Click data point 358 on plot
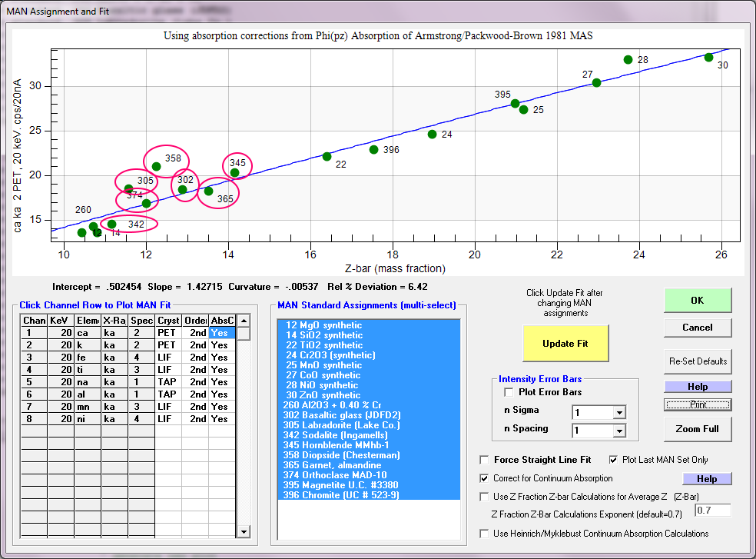This screenshot has width=756, height=559. tap(156, 166)
